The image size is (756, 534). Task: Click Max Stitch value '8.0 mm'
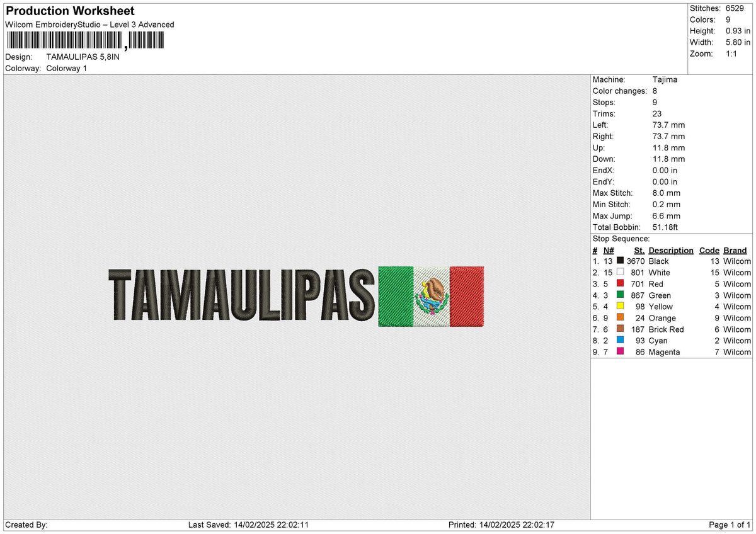point(667,193)
